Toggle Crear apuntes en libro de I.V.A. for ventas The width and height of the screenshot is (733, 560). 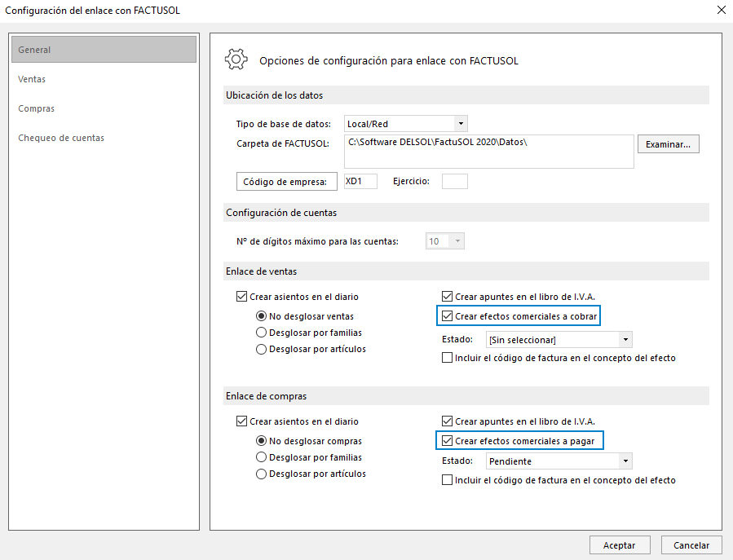[518, 297]
